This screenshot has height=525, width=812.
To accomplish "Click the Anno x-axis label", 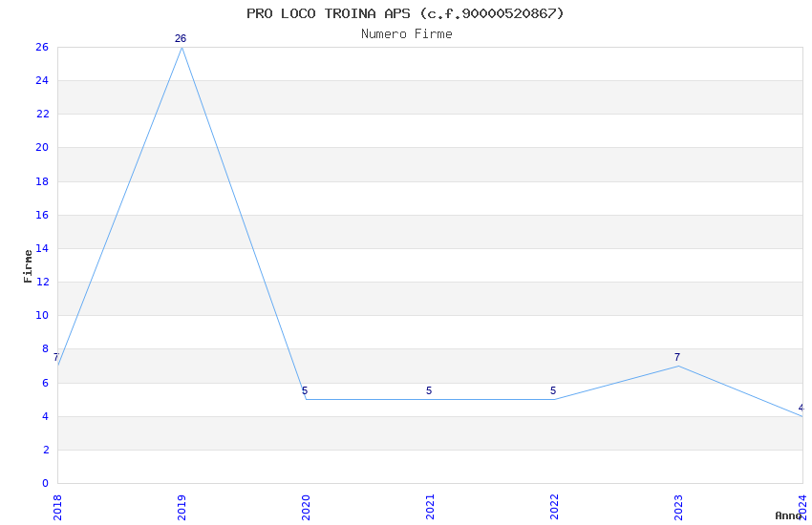I will [x=788, y=515].
